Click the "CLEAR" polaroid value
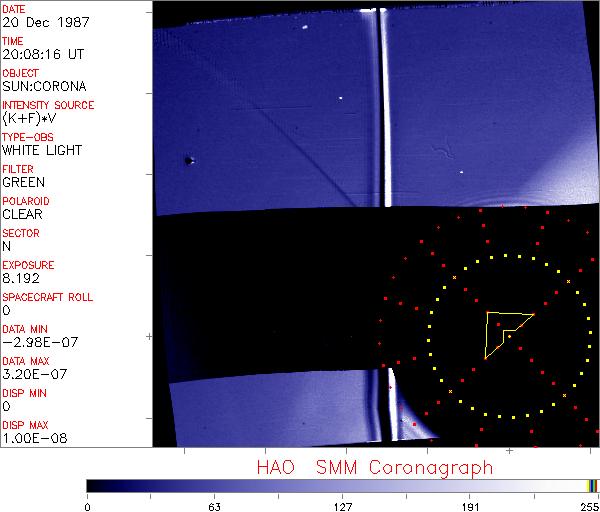 tap(22, 214)
